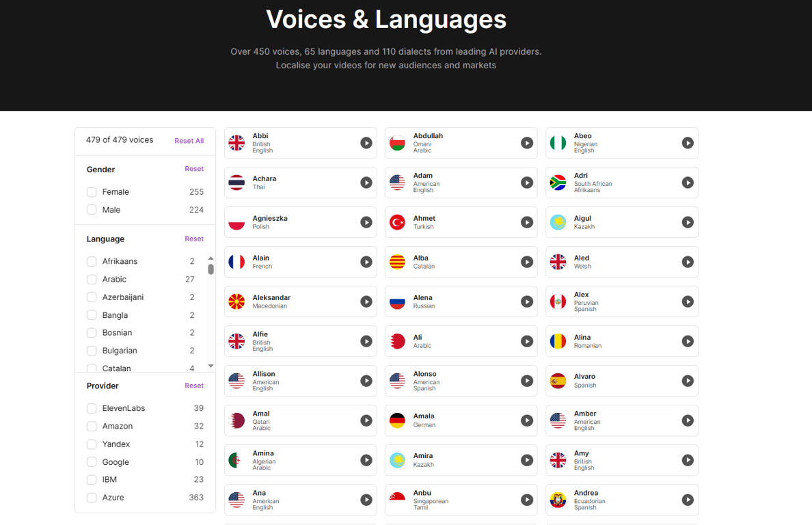The width and height of the screenshot is (812, 525).
Task: Play the Ali Arabic voice sample
Action: 527,341
